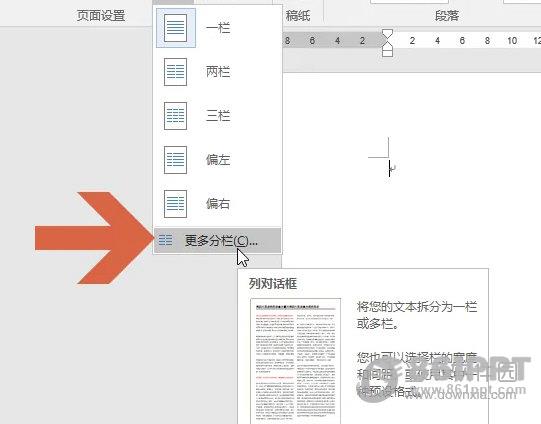Choose the 两栏 two-column layout icon
This screenshot has height=424, width=541.
tap(176, 72)
